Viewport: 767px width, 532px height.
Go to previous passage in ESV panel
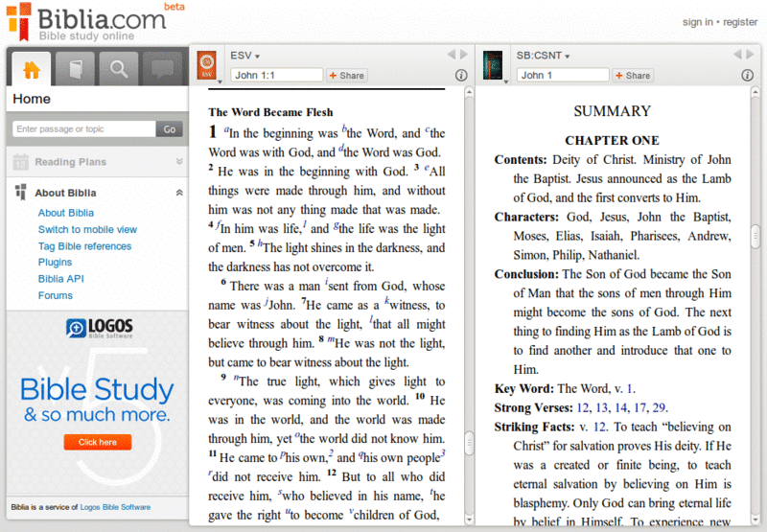pyautogui.click(x=452, y=55)
